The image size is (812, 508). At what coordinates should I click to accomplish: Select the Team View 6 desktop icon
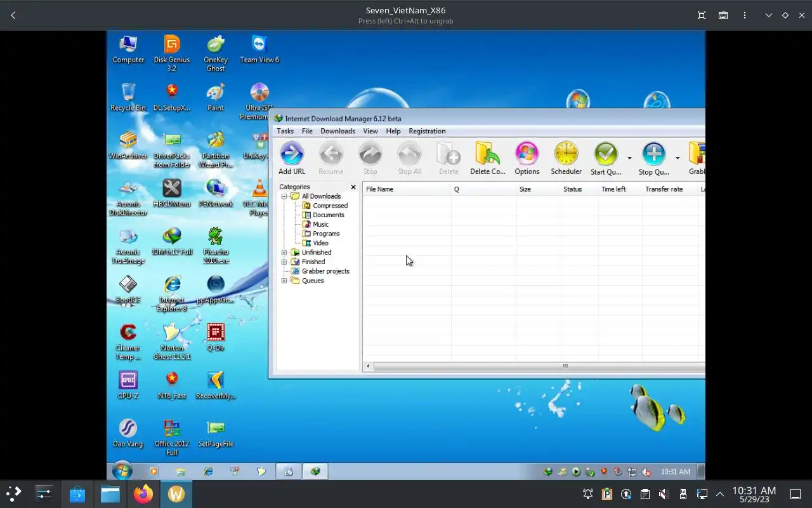click(x=259, y=50)
